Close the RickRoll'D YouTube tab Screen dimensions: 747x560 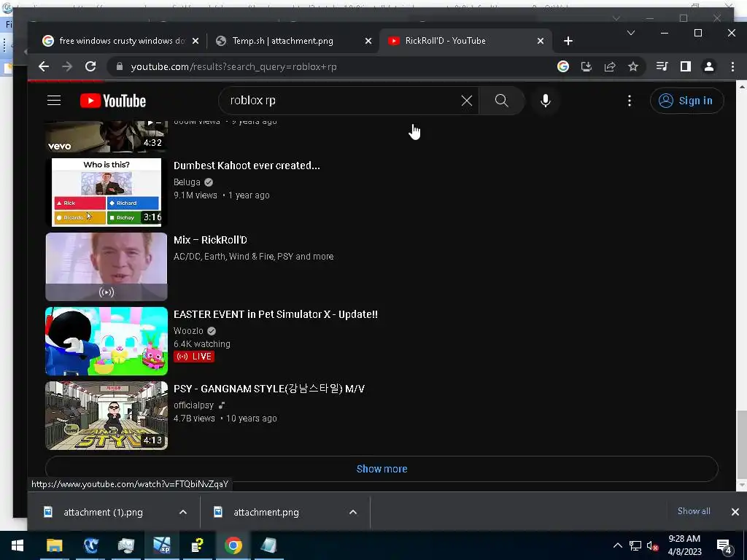(x=541, y=41)
